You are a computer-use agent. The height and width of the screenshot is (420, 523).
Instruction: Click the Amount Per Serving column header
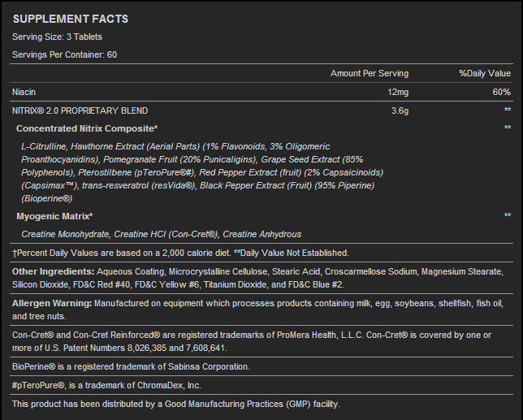[370, 74]
